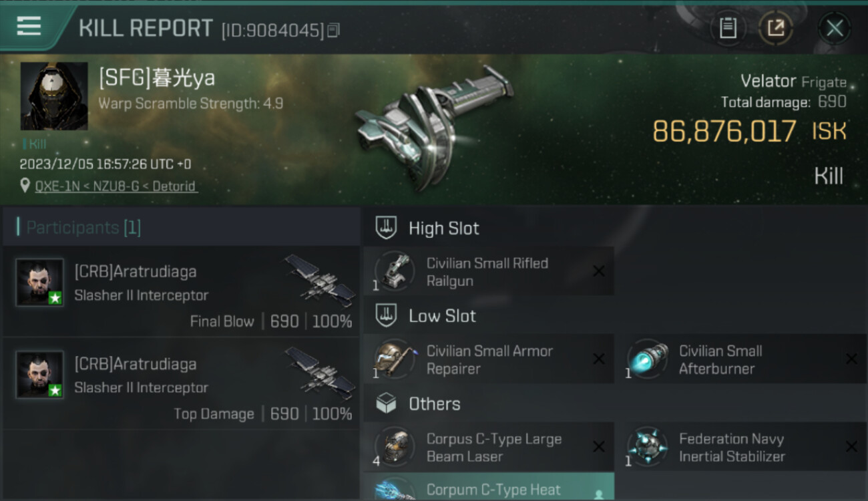
Task: Select the Civilian Small Armor Repairer icon
Action: point(395,359)
